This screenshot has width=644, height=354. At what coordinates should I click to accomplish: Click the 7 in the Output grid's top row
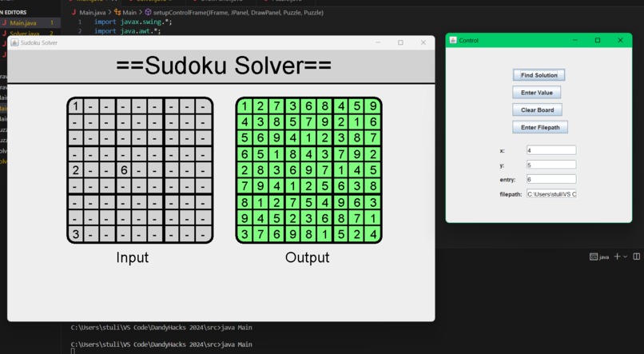[276, 106]
